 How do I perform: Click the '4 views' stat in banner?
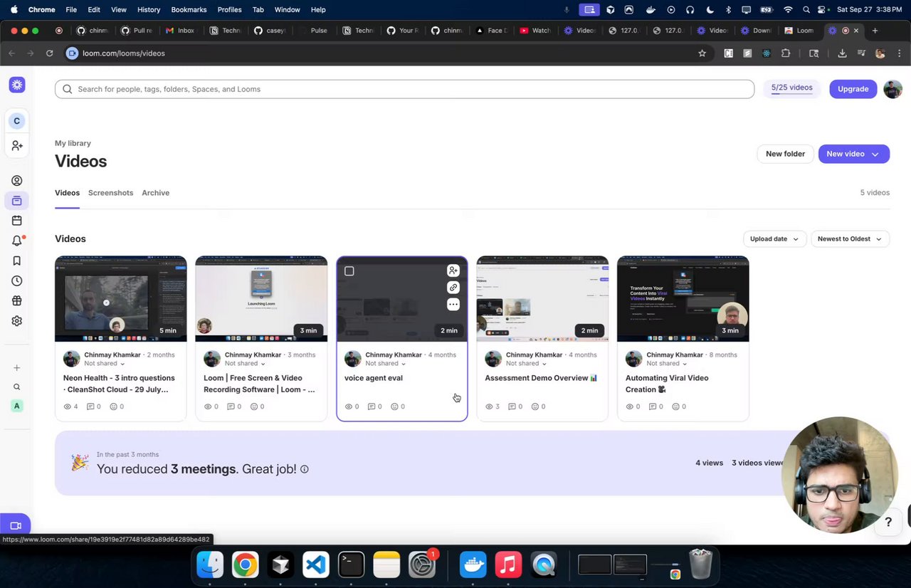(x=709, y=463)
